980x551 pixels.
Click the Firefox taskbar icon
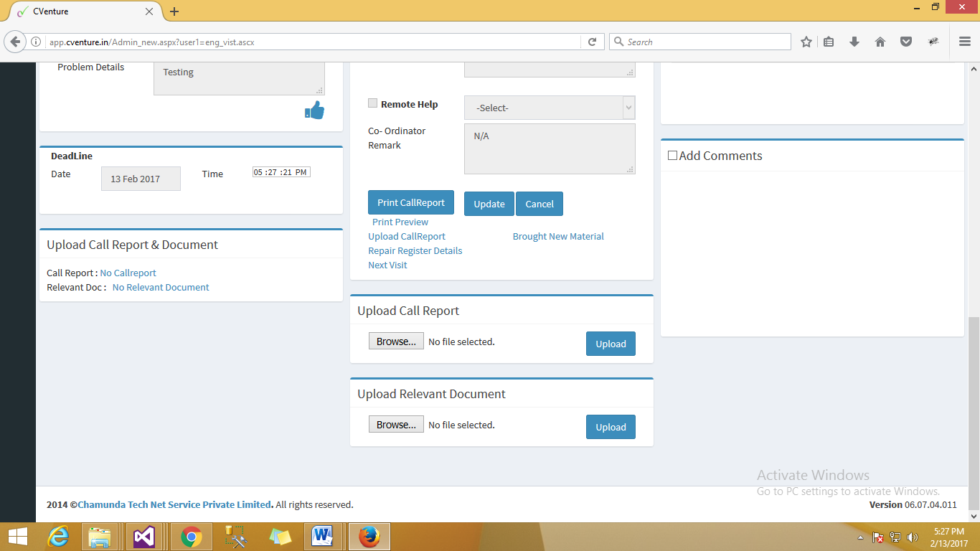[369, 537]
